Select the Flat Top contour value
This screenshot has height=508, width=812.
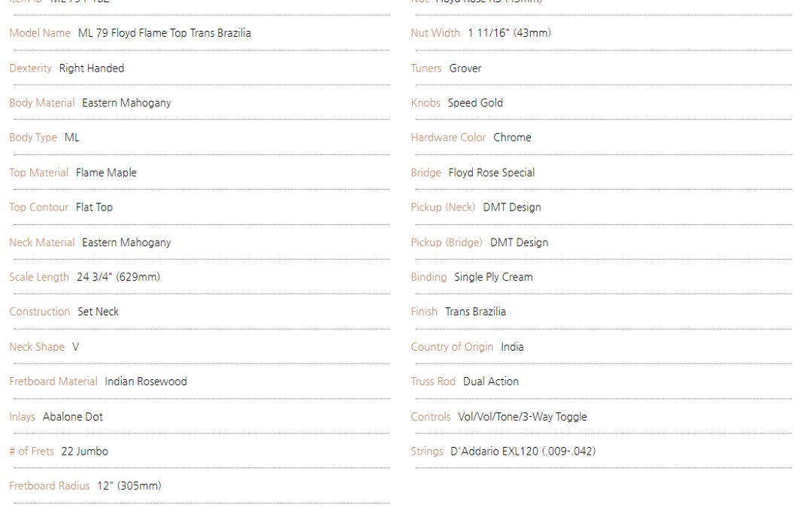click(94, 208)
